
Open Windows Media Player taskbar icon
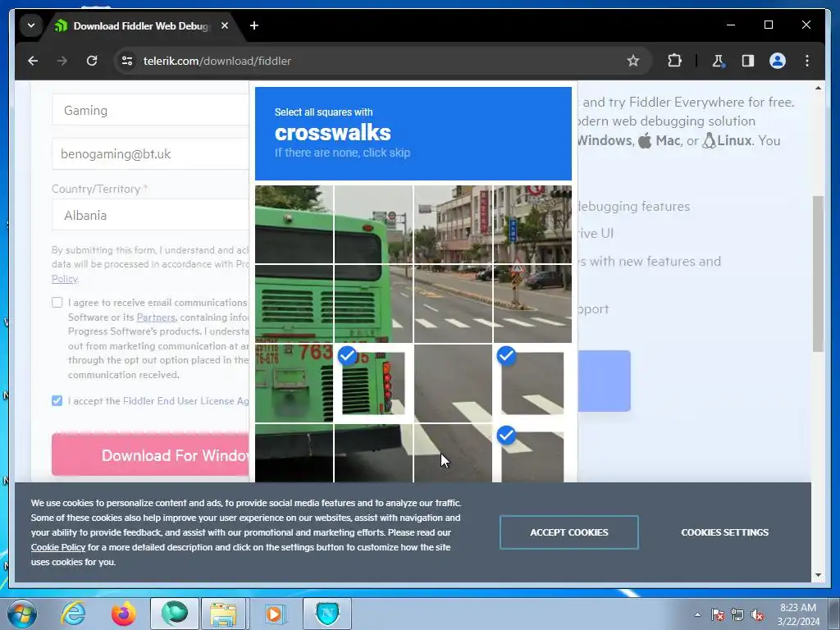click(x=275, y=614)
